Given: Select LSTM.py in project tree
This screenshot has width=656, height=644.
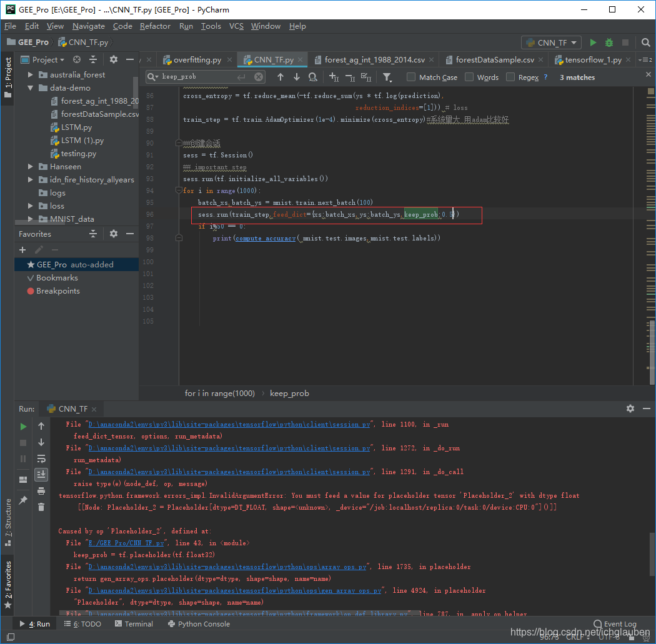Looking at the screenshot, I should 71,127.
